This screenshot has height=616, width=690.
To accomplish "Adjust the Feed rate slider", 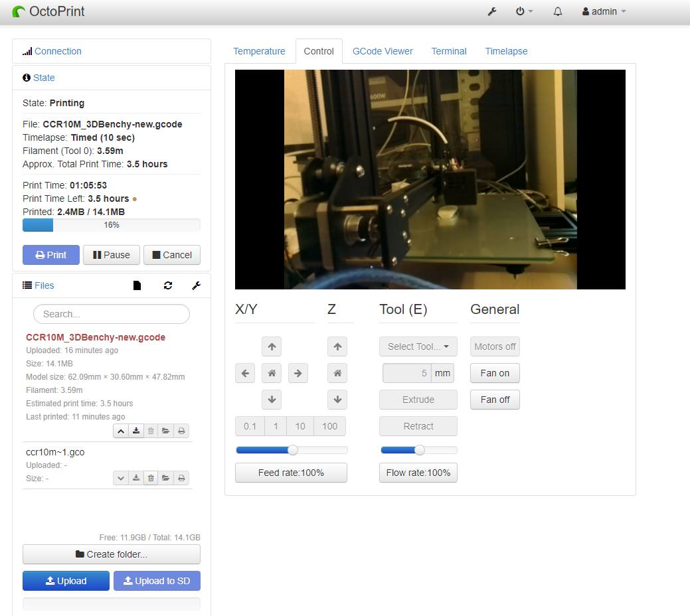I will coord(292,449).
